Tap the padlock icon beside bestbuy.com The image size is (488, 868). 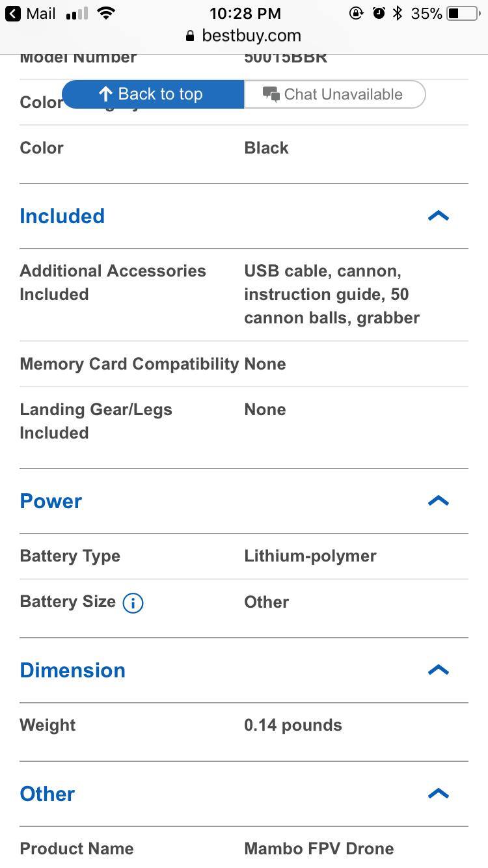(190, 36)
